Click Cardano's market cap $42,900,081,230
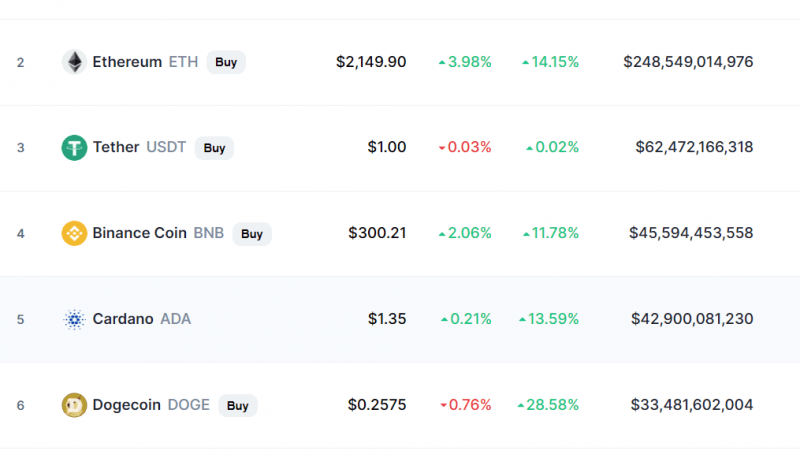The width and height of the screenshot is (800, 458). coord(692,320)
